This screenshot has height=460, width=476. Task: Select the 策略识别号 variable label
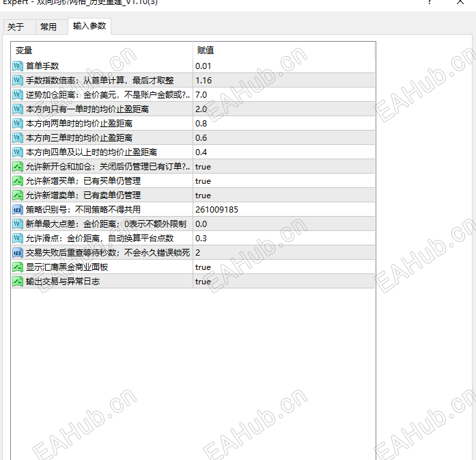(x=83, y=210)
